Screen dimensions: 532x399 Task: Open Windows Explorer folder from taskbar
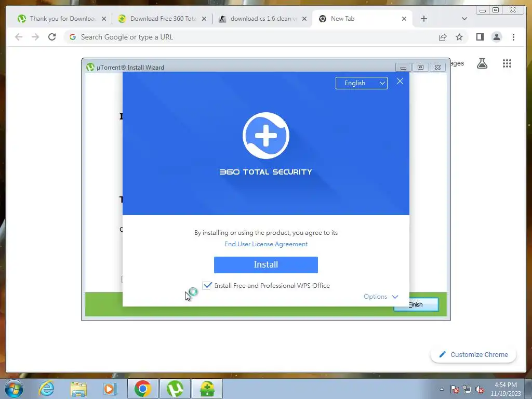coord(78,389)
